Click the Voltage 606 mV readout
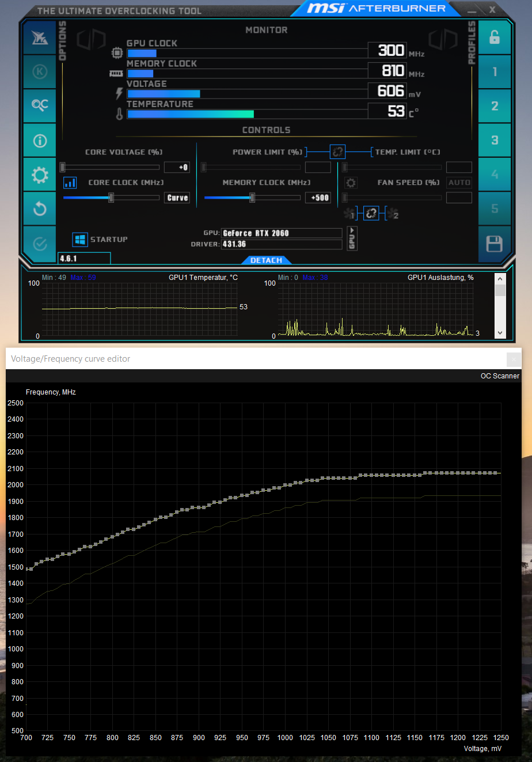 pyautogui.click(x=387, y=90)
